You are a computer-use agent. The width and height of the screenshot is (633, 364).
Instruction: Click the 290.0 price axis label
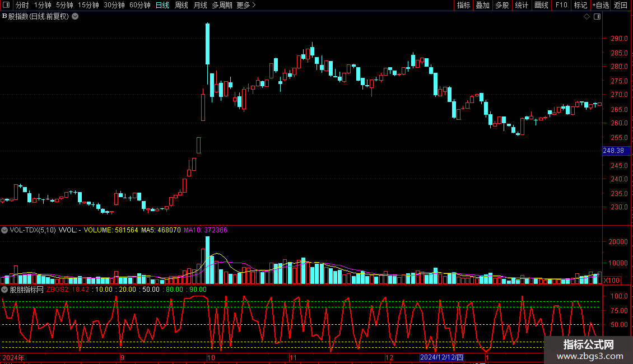(x=619, y=39)
